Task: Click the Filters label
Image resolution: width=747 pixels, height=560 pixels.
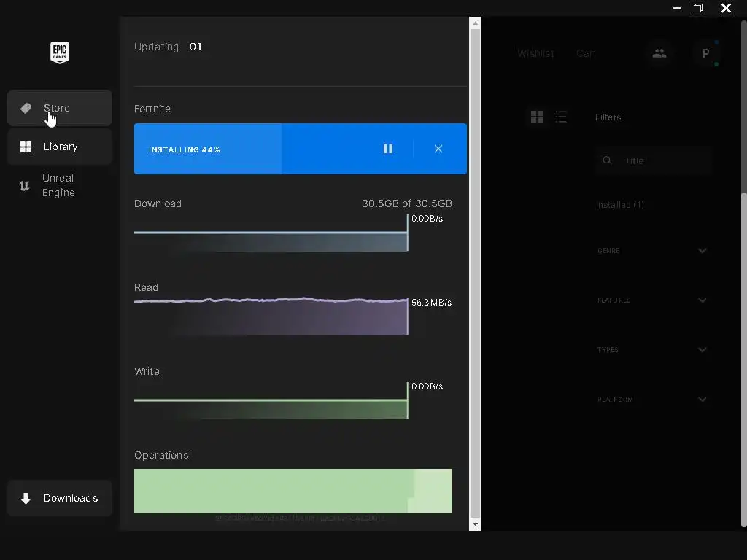Action: (x=608, y=117)
